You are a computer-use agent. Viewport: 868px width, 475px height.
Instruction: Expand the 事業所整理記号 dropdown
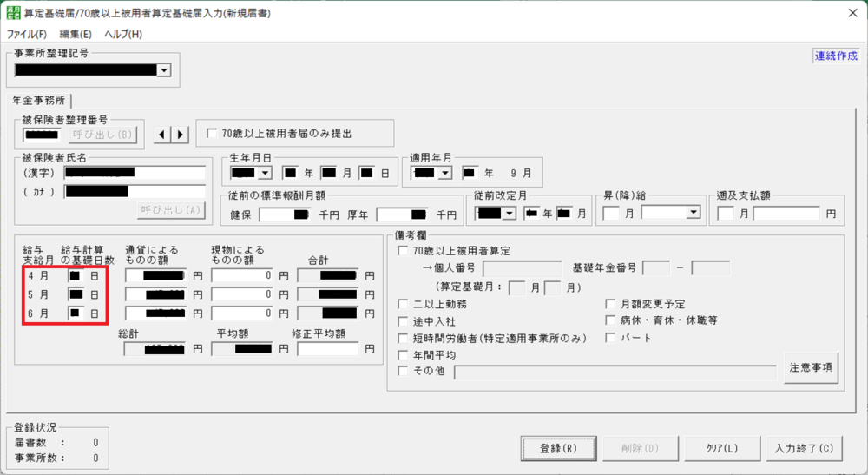click(163, 70)
